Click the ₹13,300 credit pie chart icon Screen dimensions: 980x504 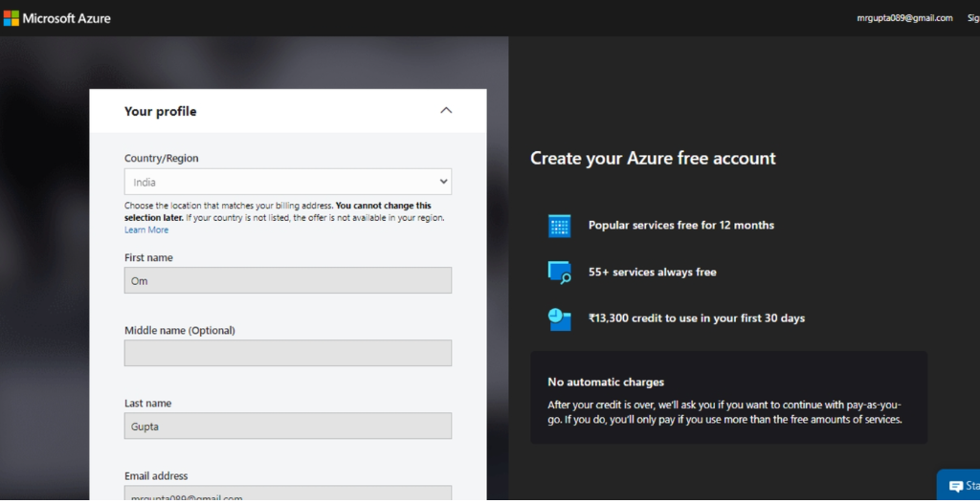click(559, 318)
